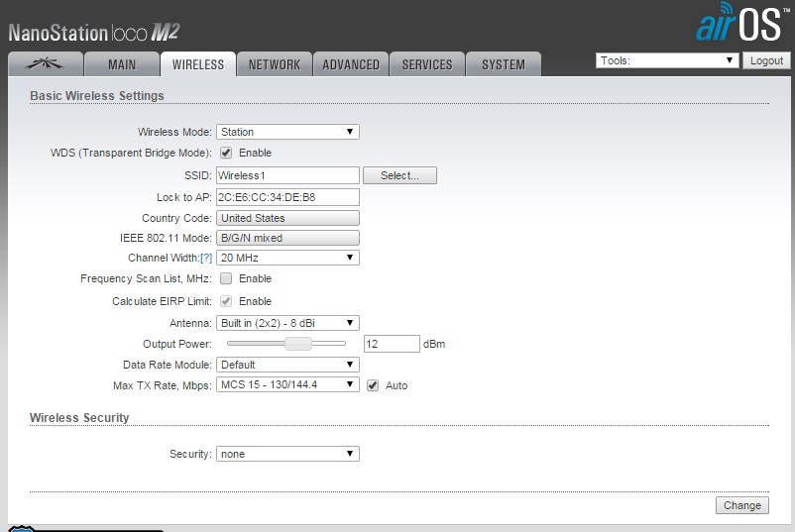Open the NETWORK tab
795x532 pixels.
click(275, 63)
